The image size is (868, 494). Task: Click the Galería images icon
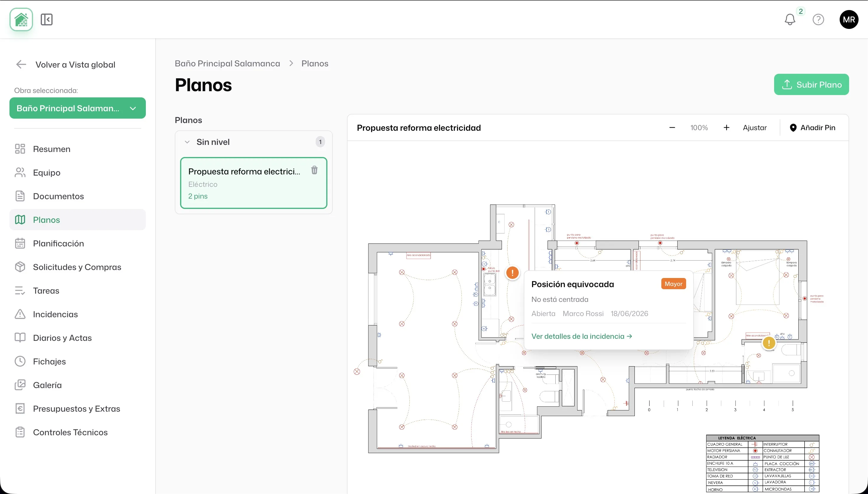click(20, 385)
